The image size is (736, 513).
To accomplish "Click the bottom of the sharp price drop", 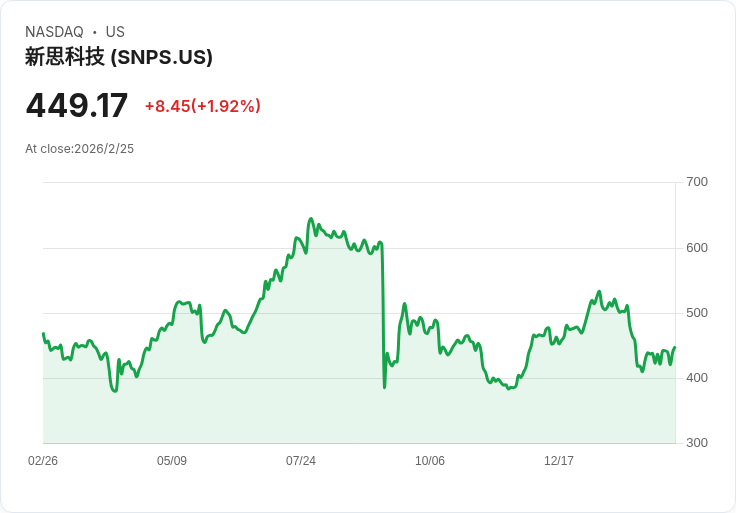I will pyautogui.click(x=384, y=387).
